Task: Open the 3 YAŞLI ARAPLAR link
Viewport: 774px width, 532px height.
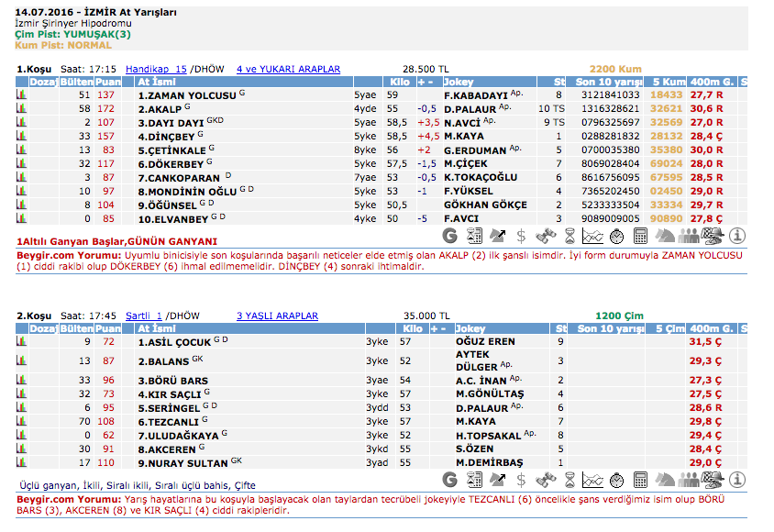Action: coord(277,316)
